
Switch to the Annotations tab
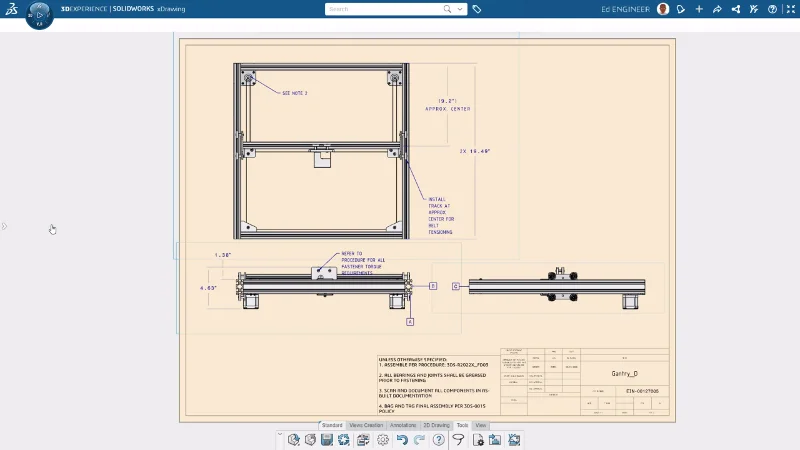(x=404, y=426)
